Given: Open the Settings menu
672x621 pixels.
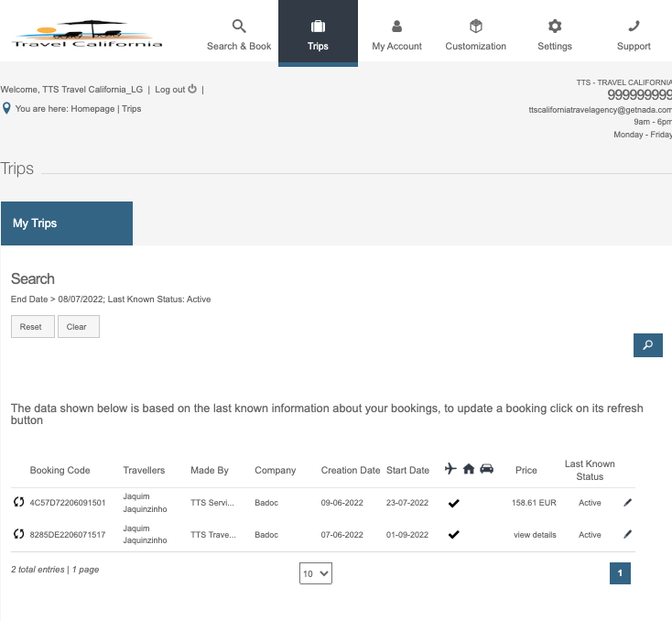Looking at the screenshot, I should (554, 34).
